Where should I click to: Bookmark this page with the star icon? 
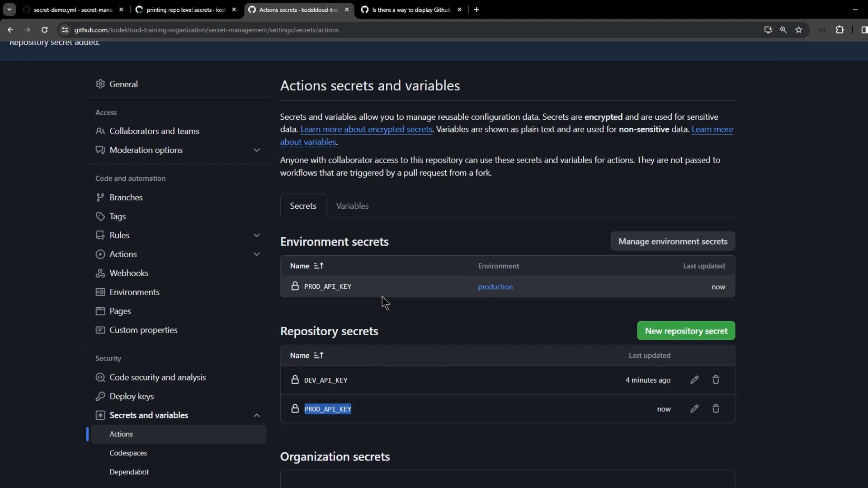pos(799,30)
